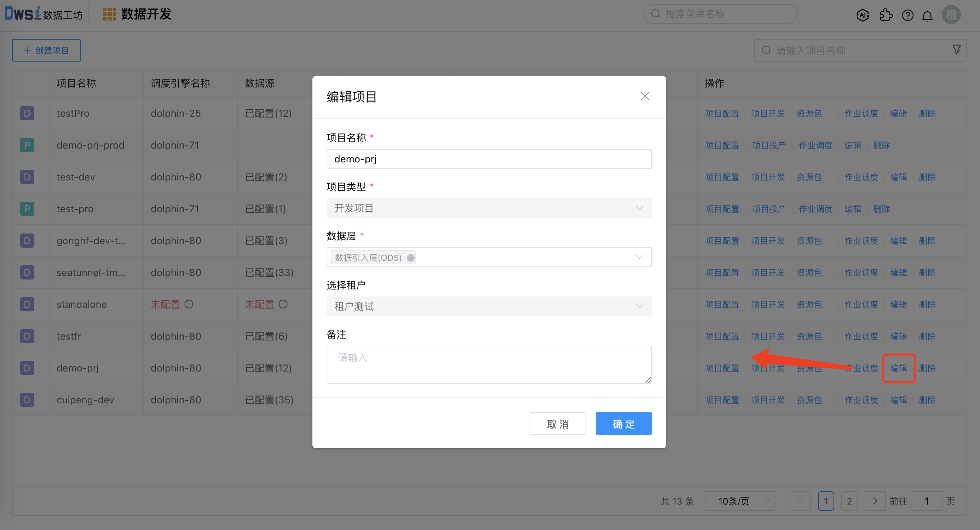Click the next page arrow
This screenshot has width=980, height=530.
tap(875, 501)
